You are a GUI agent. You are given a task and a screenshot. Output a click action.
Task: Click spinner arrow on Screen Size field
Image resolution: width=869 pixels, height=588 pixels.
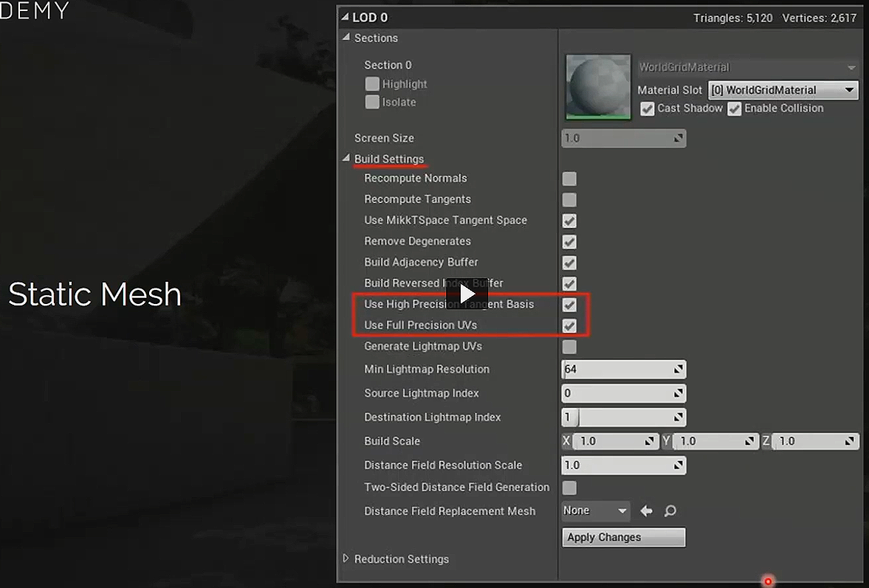click(x=679, y=139)
